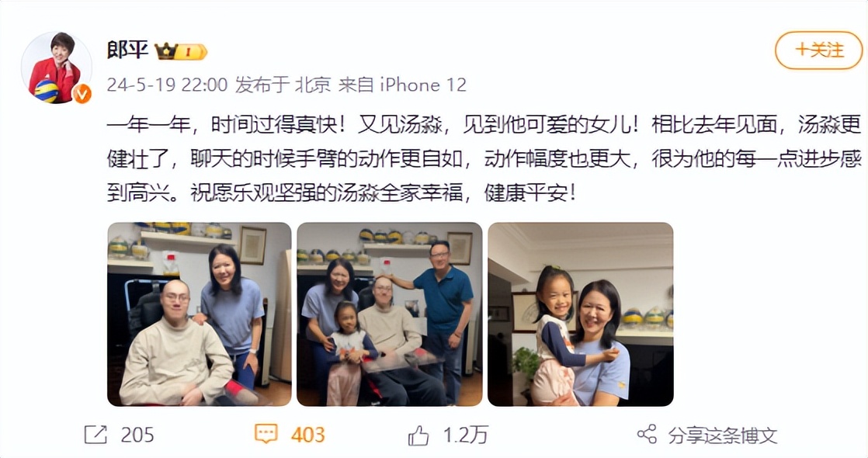This screenshot has height=458, width=868.
Task: Click the post text about 汤淼
Action: [484, 158]
